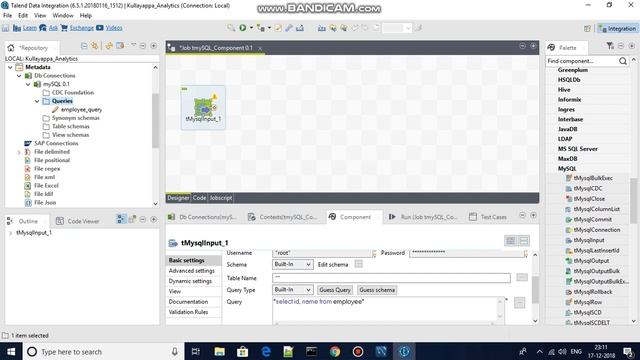Click the Guess Query button
640x360 pixels.
pos(335,290)
